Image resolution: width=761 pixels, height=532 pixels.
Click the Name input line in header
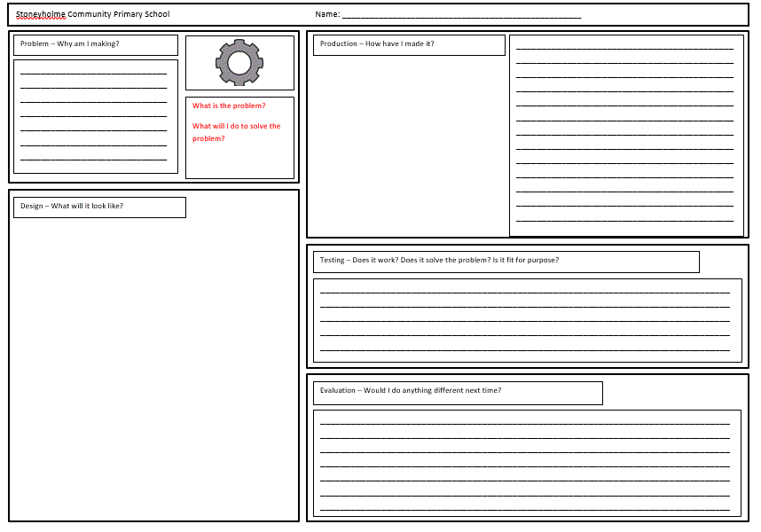coord(461,17)
